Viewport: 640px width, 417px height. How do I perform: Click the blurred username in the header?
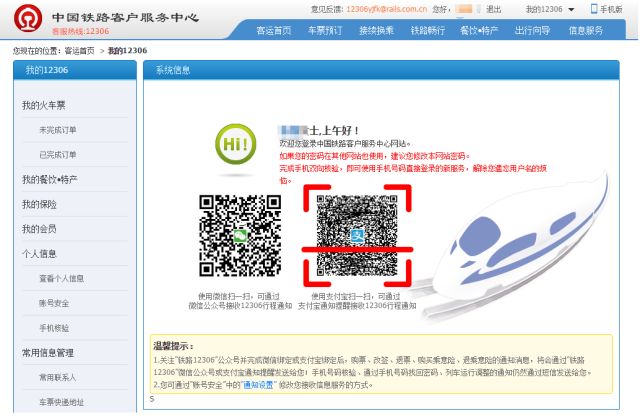click(464, 9)
